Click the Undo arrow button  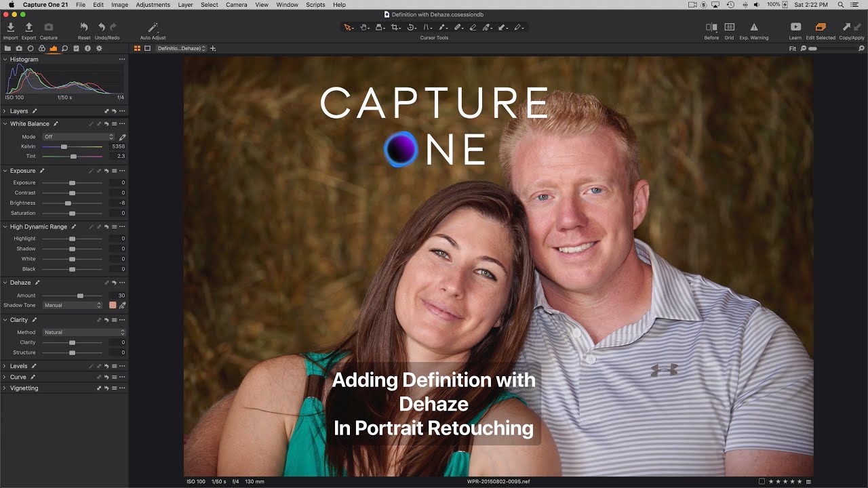point(101,27)
